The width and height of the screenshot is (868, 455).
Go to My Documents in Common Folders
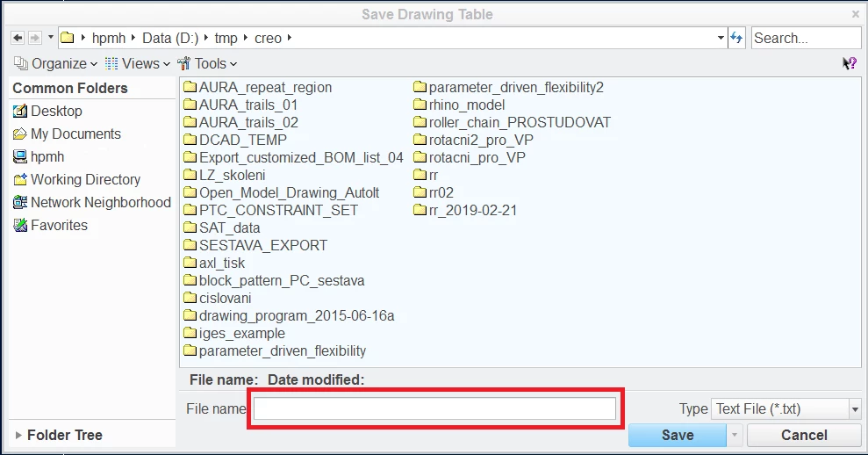pyautogui.click(x=67, y=134)
